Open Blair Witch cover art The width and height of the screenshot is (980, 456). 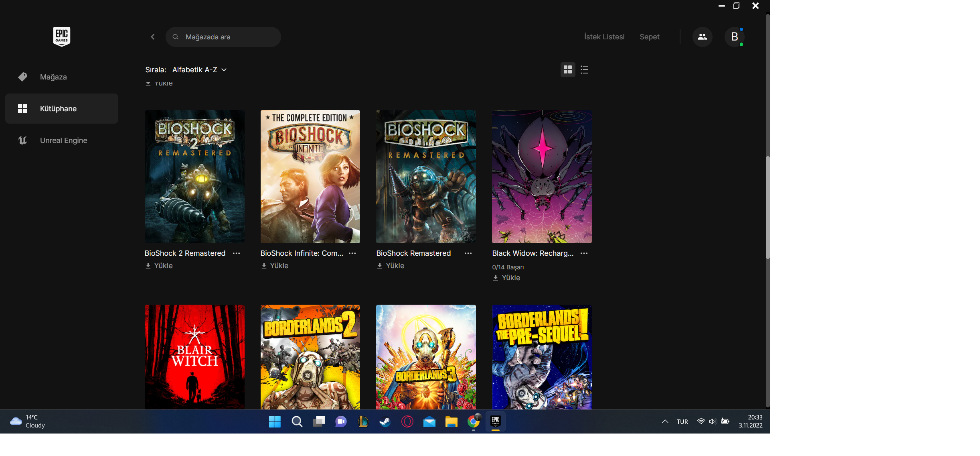point(194,357)
